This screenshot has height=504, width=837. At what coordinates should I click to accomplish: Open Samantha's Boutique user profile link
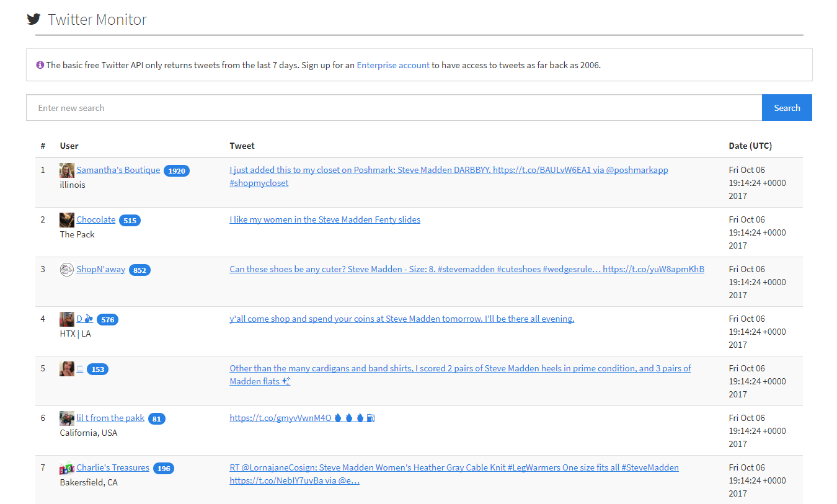pos(118,170)
